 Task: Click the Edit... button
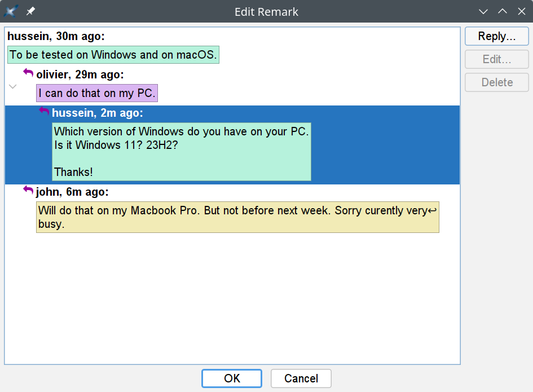497,59
